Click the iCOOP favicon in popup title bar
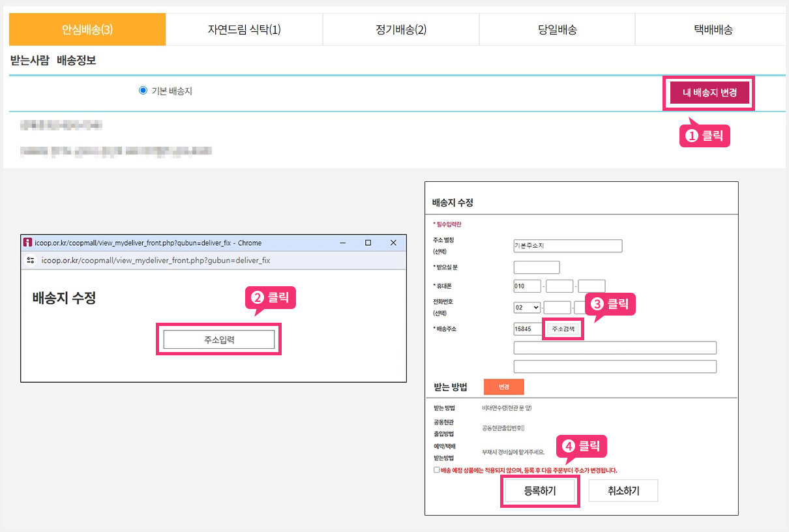 click(28, 243)
